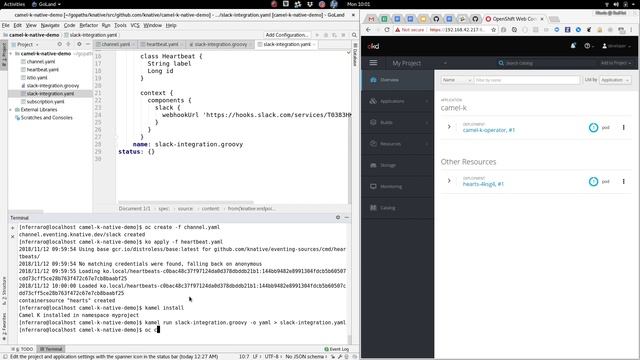Go back in the browser
Screen dimensions: 640x360
point(368,30)
